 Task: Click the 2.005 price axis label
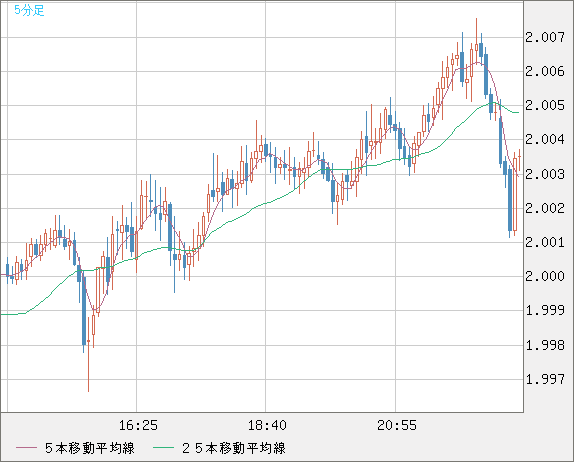point(545,105)
